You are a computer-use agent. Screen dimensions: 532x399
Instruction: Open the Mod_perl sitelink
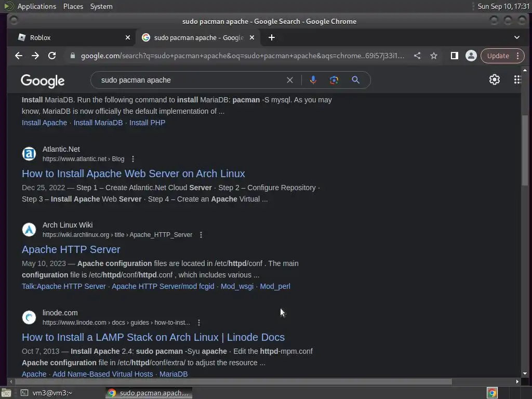tap(275, 286)
